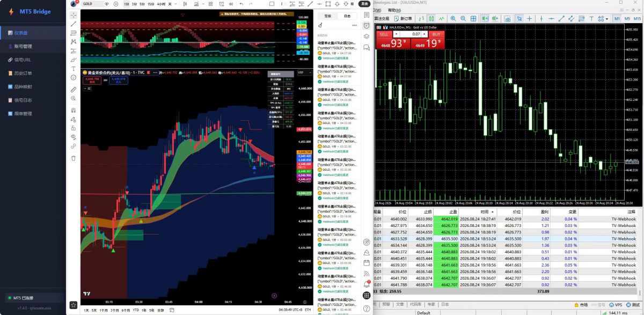This screenshot has width=644, height=315.
Task: Open 历史订单 in MT5 Bridge sidebar
Action: coord(33,73)
